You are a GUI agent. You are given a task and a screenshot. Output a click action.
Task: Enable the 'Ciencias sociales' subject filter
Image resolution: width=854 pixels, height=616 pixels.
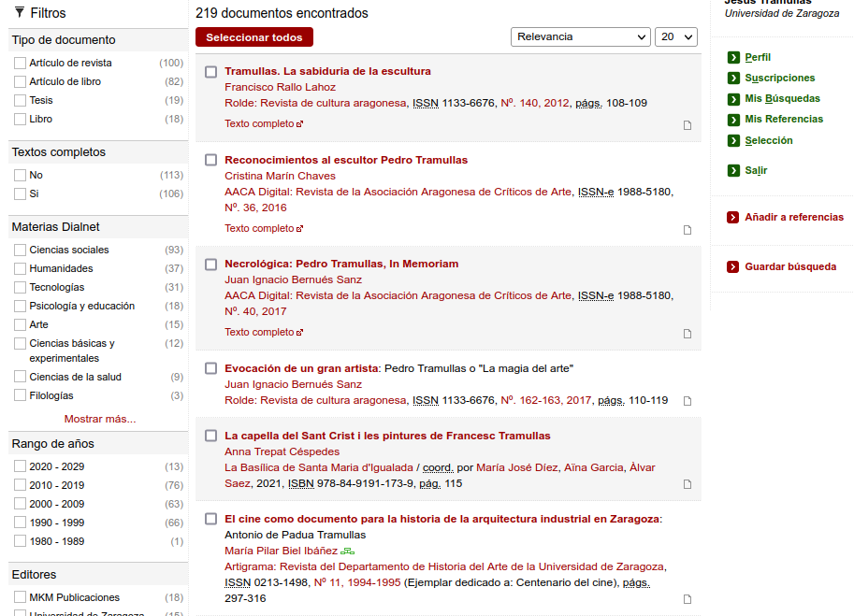pyautogui.click(x=21, y=250)
